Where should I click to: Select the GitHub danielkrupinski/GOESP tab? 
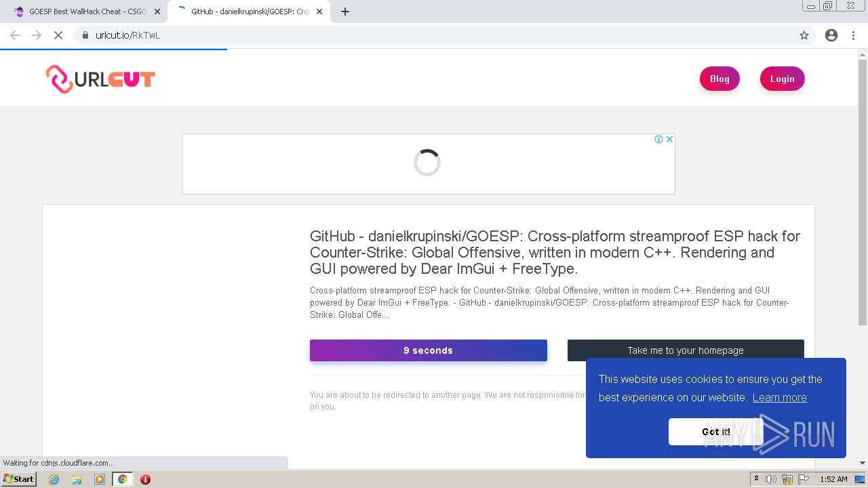pos(250,12)
